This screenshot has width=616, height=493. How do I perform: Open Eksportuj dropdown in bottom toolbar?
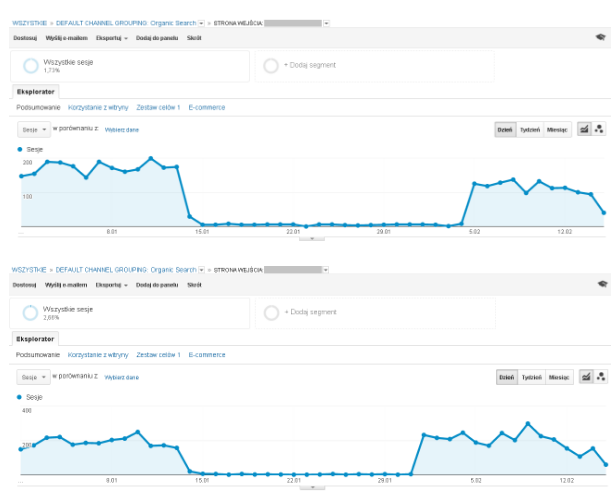click(x=112, y=285)
